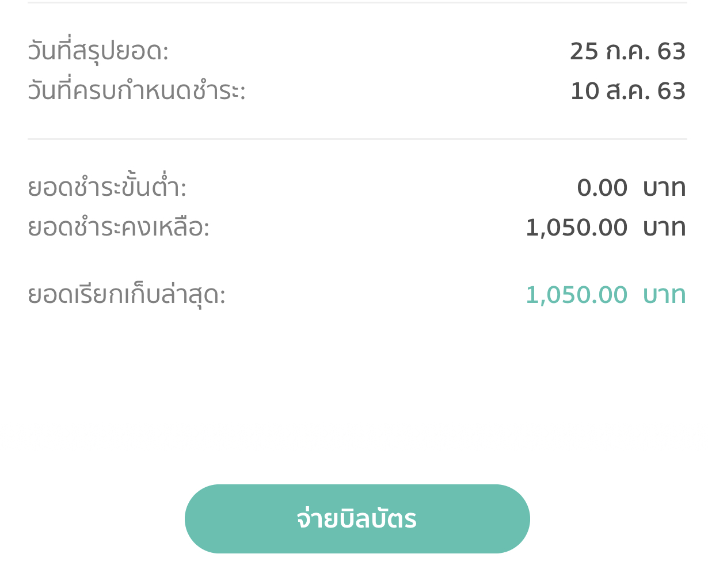The width and height of the screenshot is (708, 588).
Task: Tap the 0.00 minimum payment amount
Action: pyautogui.click(x=602, y=188)
